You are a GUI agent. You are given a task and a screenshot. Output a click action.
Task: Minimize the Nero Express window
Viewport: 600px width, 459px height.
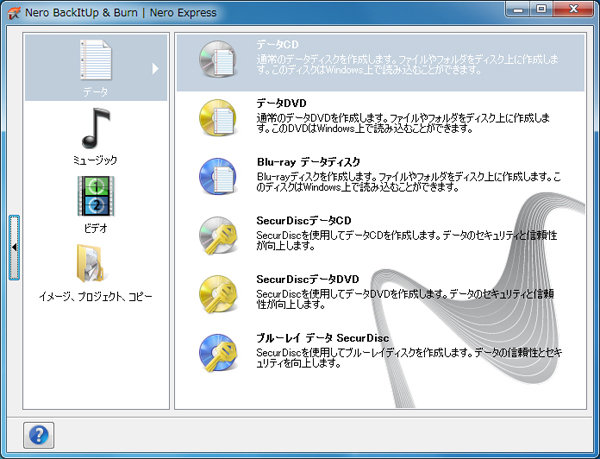[518, 9]
